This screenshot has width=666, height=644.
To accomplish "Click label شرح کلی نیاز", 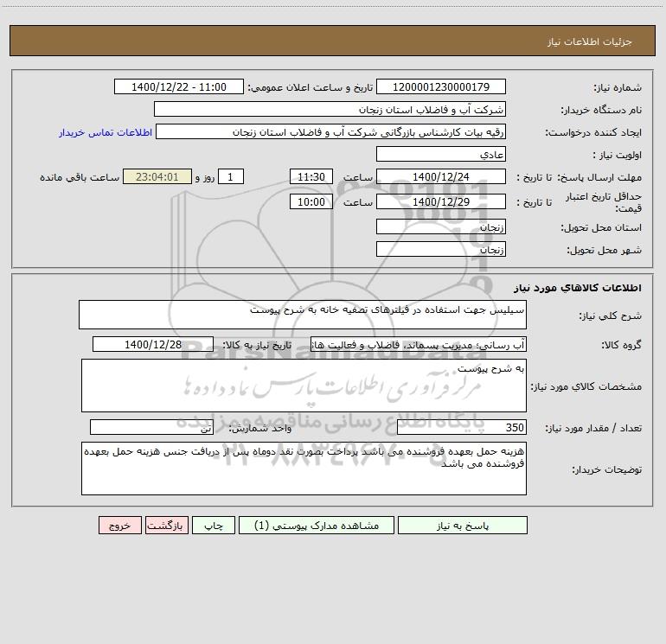I will (611, 316).
